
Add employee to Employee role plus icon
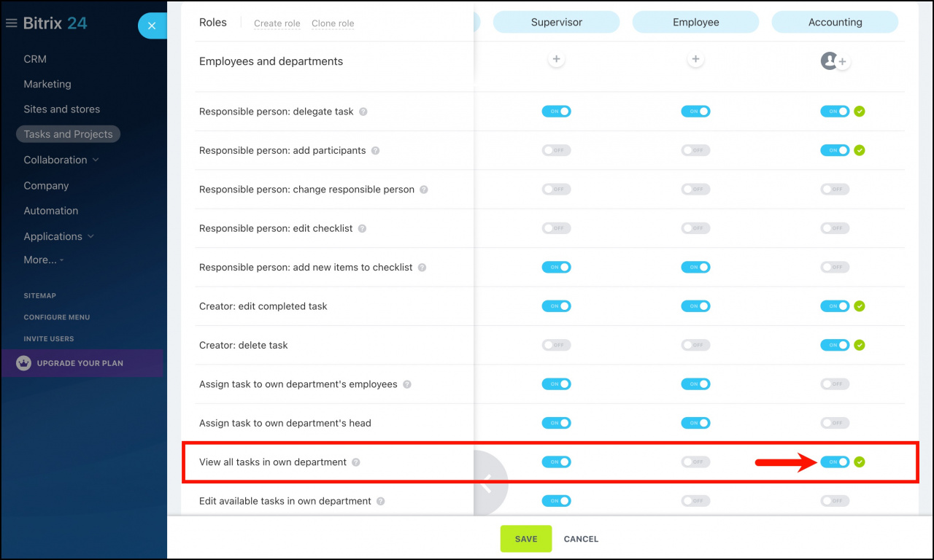[695, 60]
